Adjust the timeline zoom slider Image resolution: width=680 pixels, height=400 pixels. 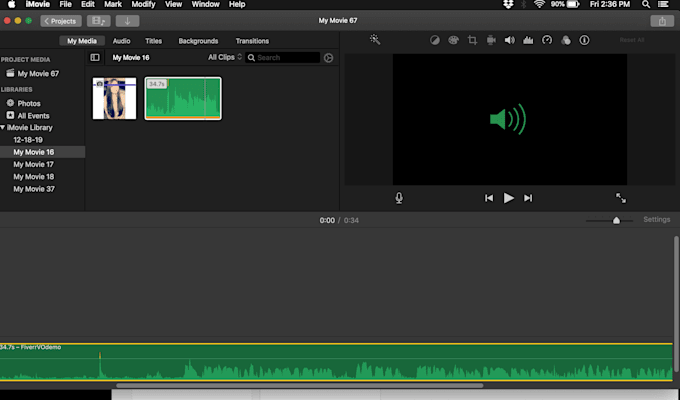(616, 220)
